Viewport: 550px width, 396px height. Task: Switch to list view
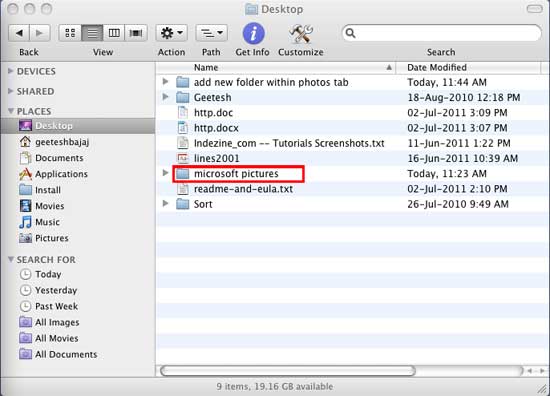(x=92, y=33)
